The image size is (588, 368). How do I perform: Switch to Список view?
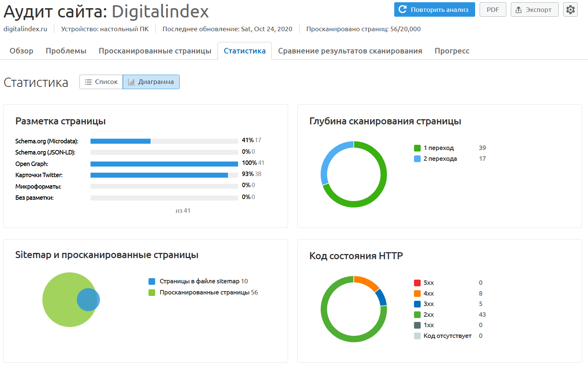(x=101, y=82)
